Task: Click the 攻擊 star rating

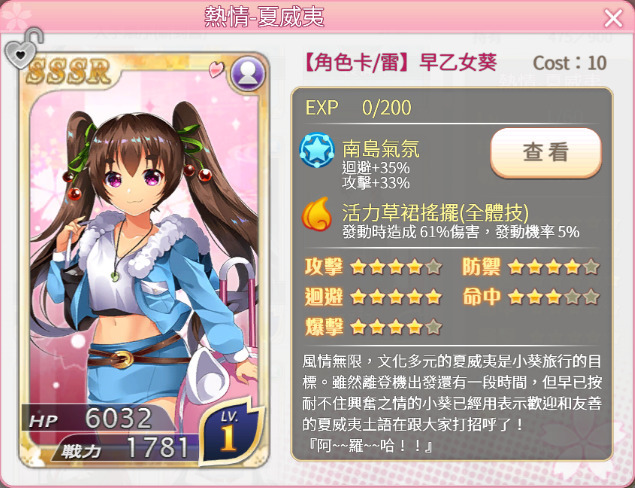Action: pos(396,267)
